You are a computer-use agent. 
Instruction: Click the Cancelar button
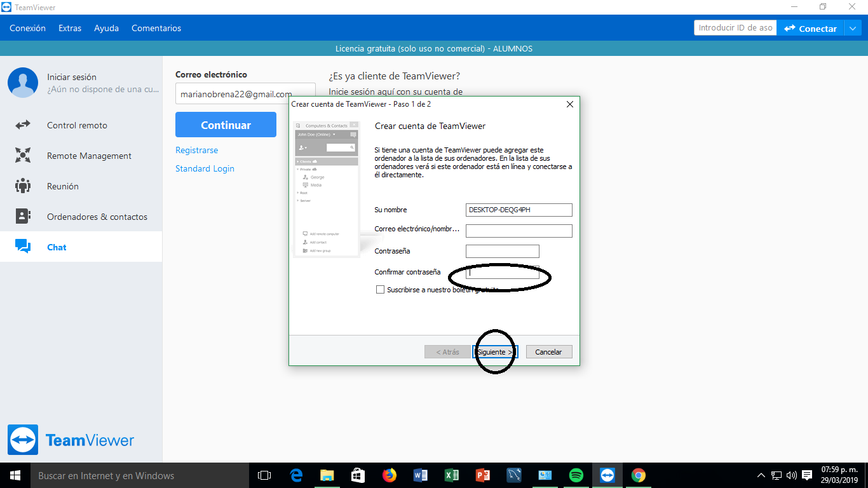point(549,351)
